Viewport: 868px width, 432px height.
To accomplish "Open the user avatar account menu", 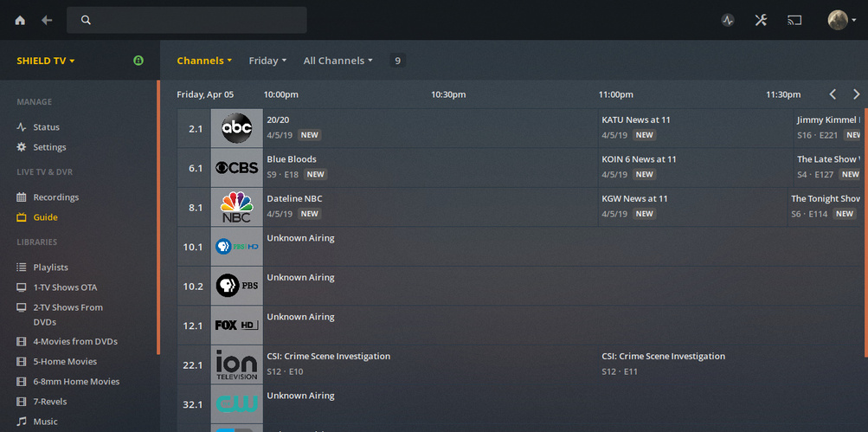I will point(841,21).
